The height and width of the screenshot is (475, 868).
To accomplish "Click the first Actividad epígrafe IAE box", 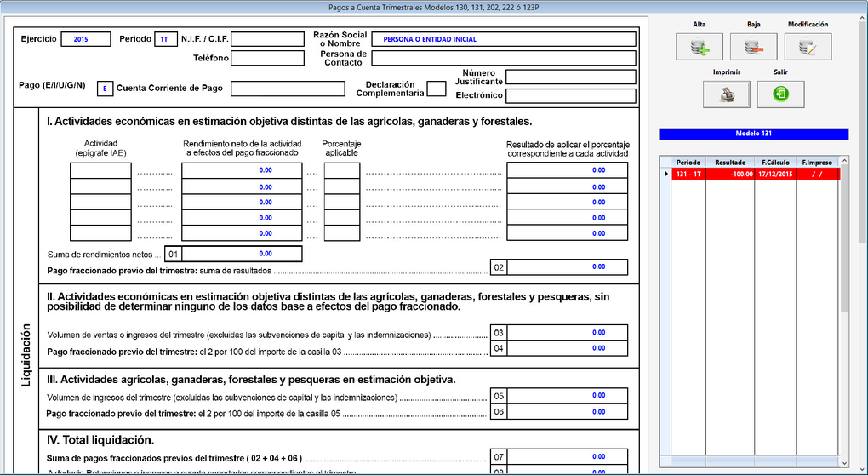I will [100, 170].
